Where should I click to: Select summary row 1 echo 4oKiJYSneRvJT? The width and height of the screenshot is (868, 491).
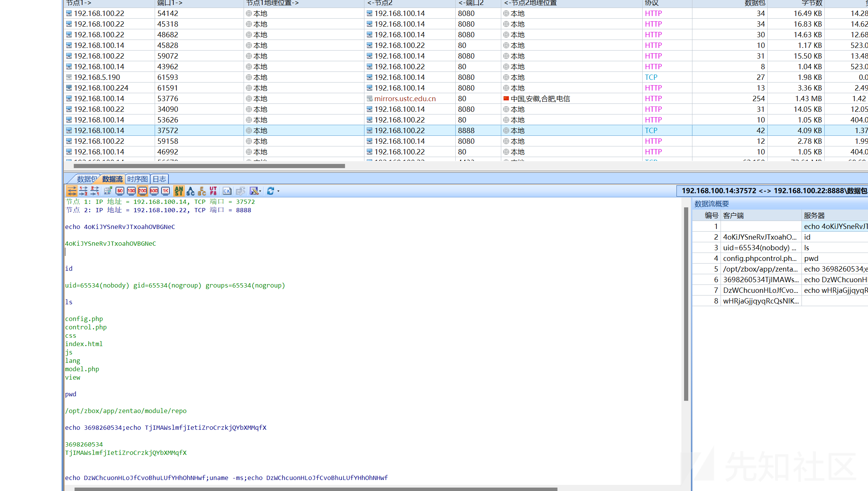coord(780,226)
